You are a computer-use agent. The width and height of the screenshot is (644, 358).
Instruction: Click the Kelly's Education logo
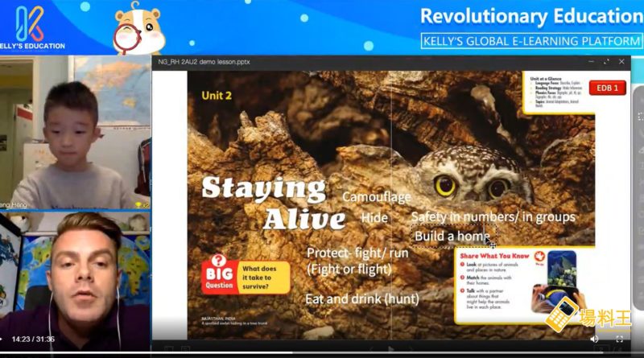click(32, 27)
